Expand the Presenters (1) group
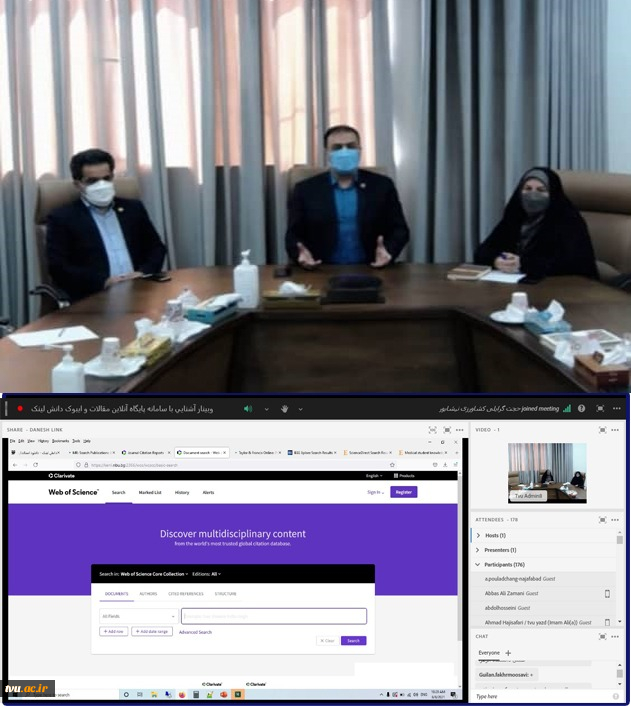The width and height of the screenshot is (631, 706). [x=477, y=550]
